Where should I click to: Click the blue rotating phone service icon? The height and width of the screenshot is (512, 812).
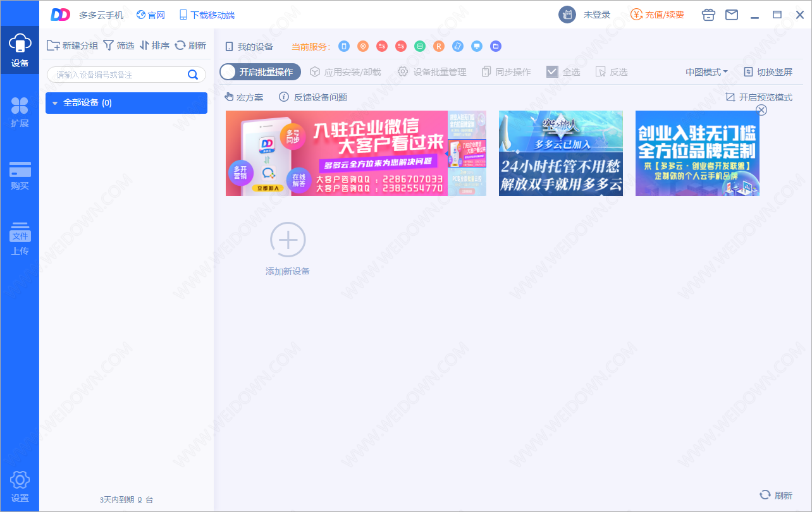click(458, 46)
